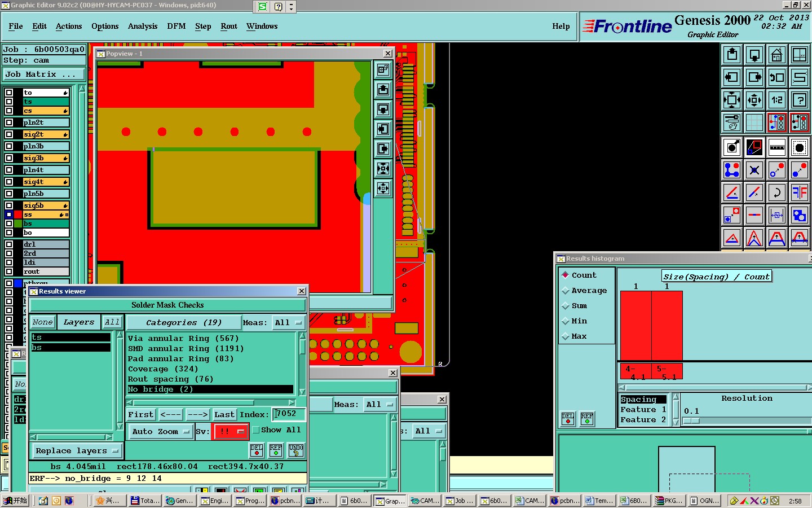Click the zoom out icon with outward arrows
The image size is (812, 508).
(x=754, y=100)
